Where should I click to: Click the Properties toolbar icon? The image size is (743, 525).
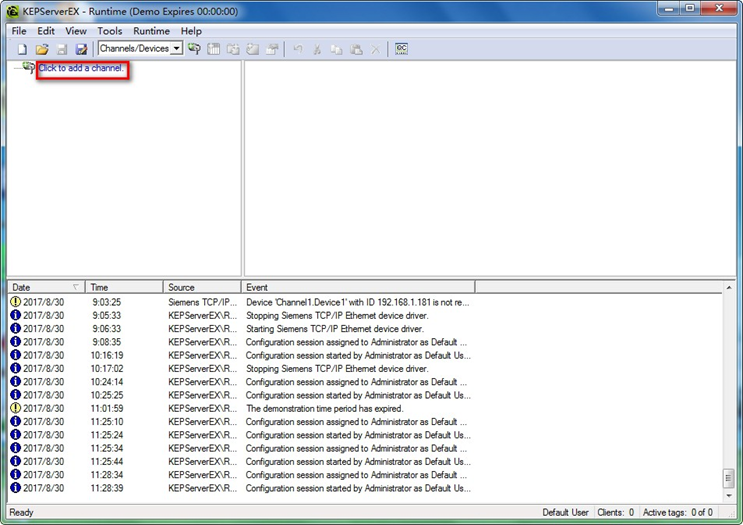[272, 48]
